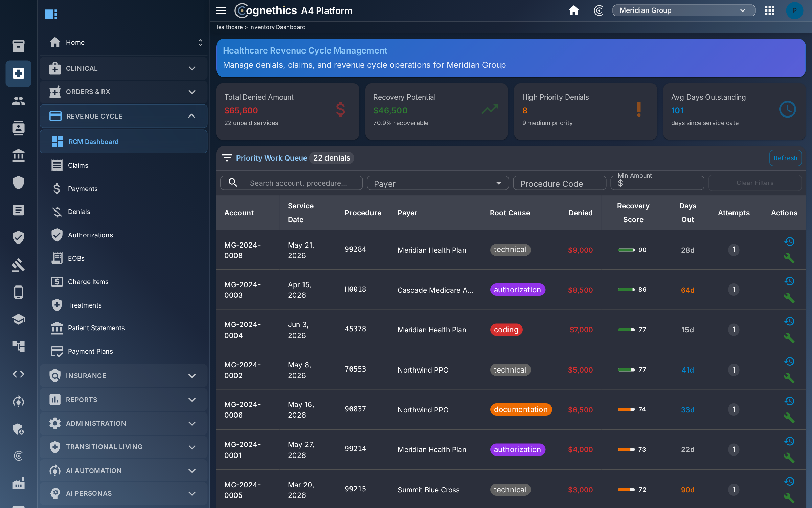Open history for account MG-2024-0005
The width and height of the screenshot is (812, 508).
(x=789, y=481)
